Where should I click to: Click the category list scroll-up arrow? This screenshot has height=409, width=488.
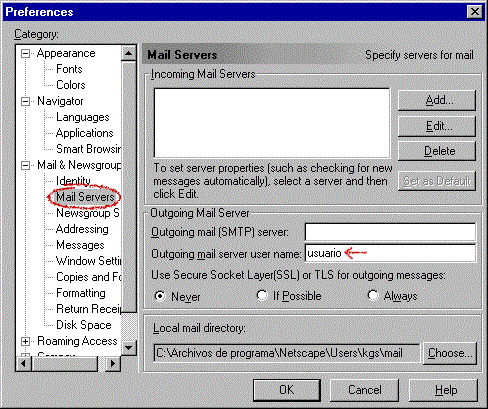pyautogui.click(x=129, y=54)
